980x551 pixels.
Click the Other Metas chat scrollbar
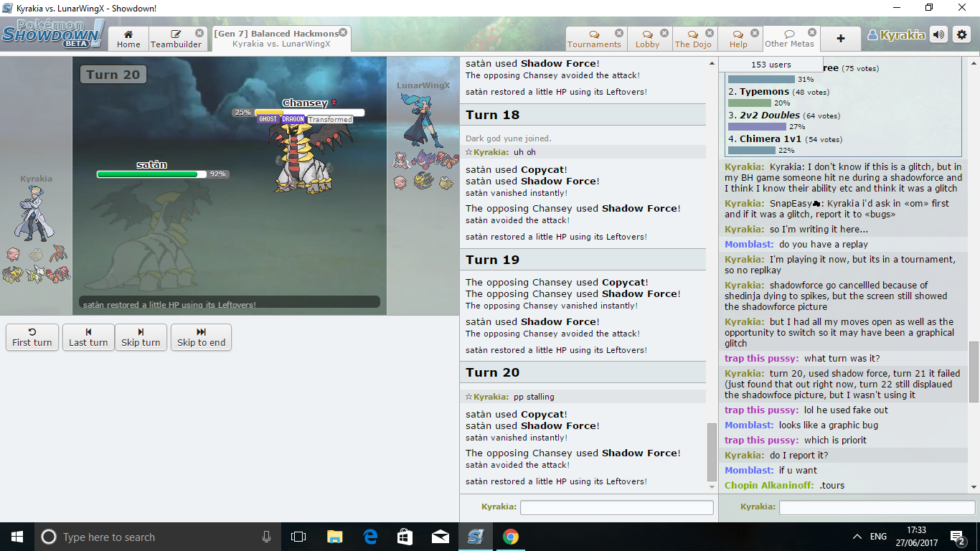(974, 372)
